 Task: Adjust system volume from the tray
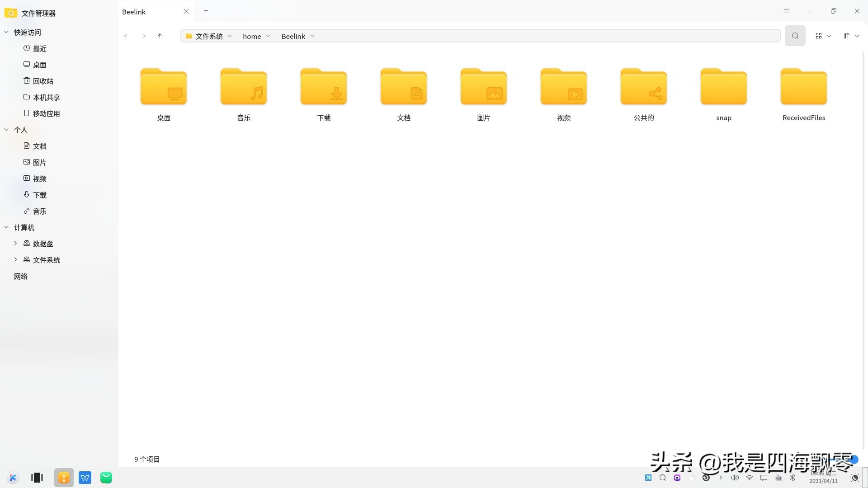coord(735,478)
